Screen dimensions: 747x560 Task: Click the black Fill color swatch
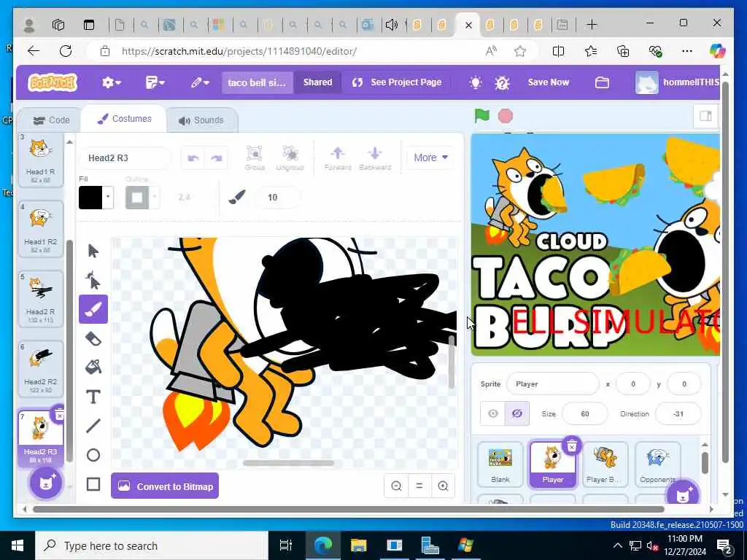pos(90,197)
